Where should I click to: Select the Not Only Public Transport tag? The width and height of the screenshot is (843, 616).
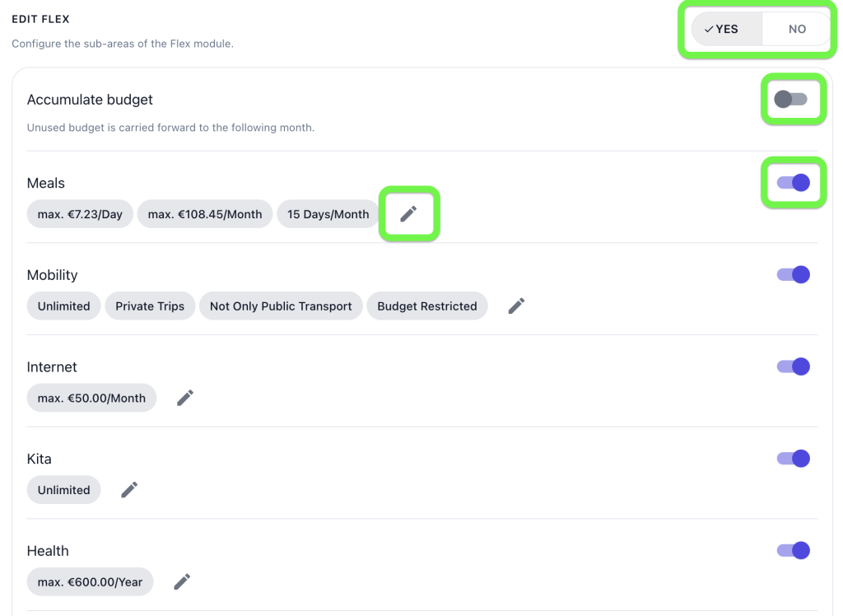pos(281,306)
